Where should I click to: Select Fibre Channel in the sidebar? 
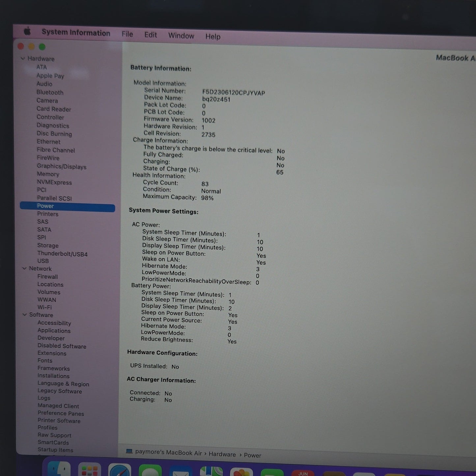point(56,150)
